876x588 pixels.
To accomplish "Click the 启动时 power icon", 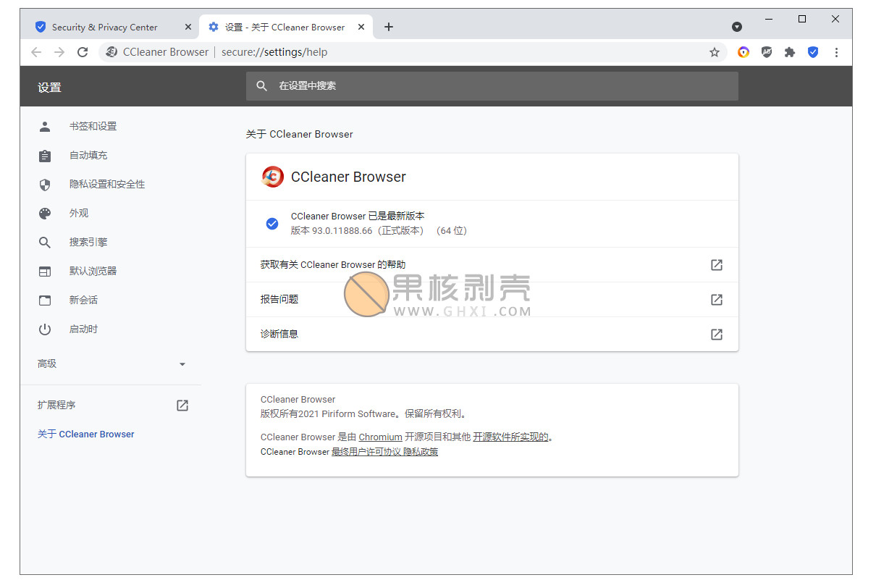I will point(45,329).
